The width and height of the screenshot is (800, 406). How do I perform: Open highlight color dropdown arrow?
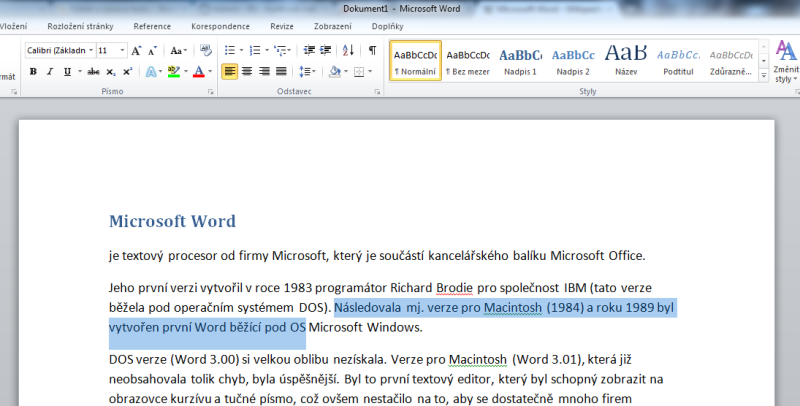(x=186, y=72)
